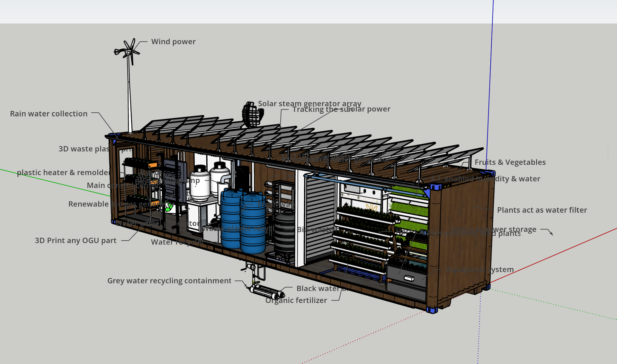Viewport: 617px width, 364px height.
Task: Click the solid red axis line
Action: tap(562, 252)
